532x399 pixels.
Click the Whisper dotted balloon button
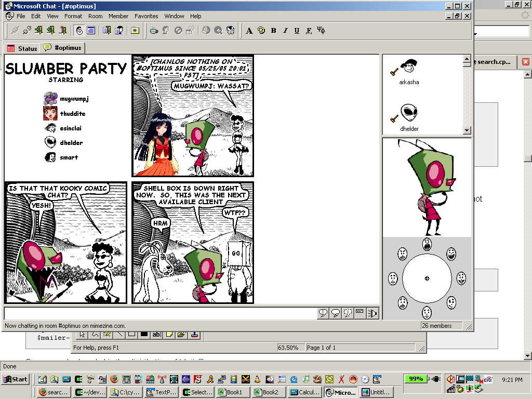pos(348,313)
